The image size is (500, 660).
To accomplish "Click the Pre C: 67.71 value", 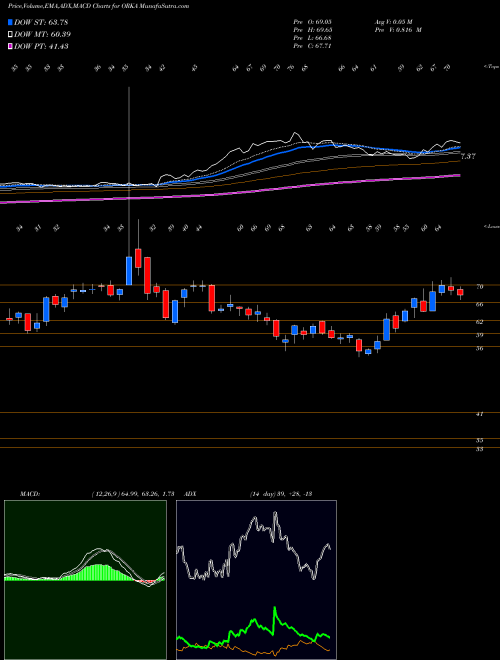I will (314, 46).
